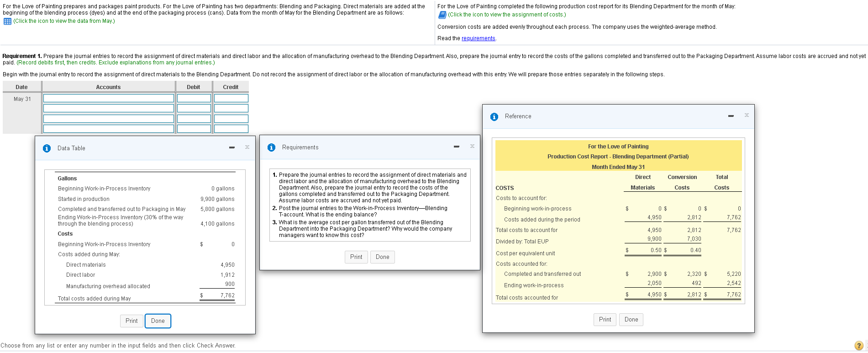This screenshot has height=353, width=868.
Task: Click the '2,320' conversion cost value
Action: click(x=694, y=274)
